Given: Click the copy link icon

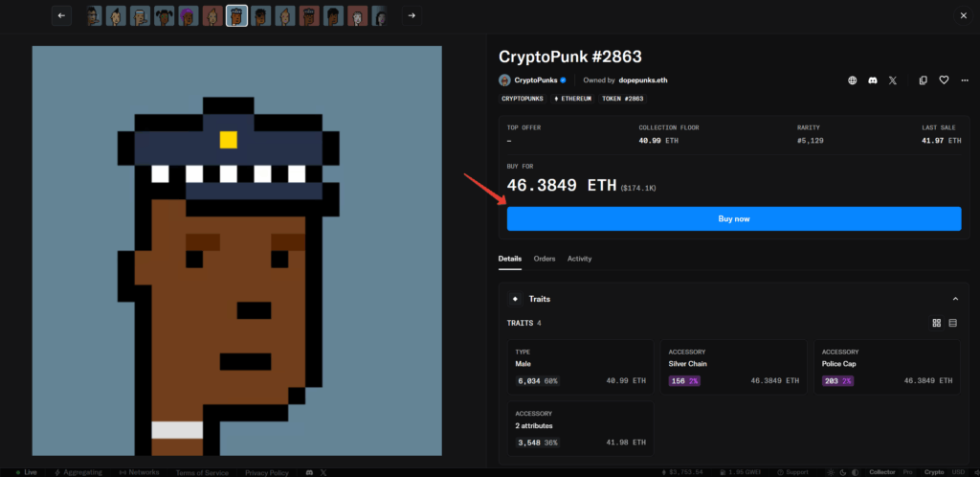Looking at the screenshot, I should 923,80.
